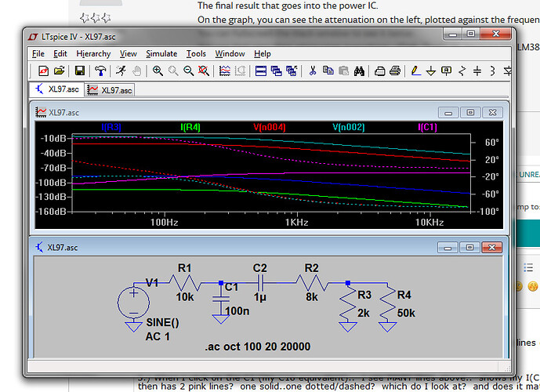Click the Run simulation icon
This screenshot has width=540, height=392.
point(121,71)
